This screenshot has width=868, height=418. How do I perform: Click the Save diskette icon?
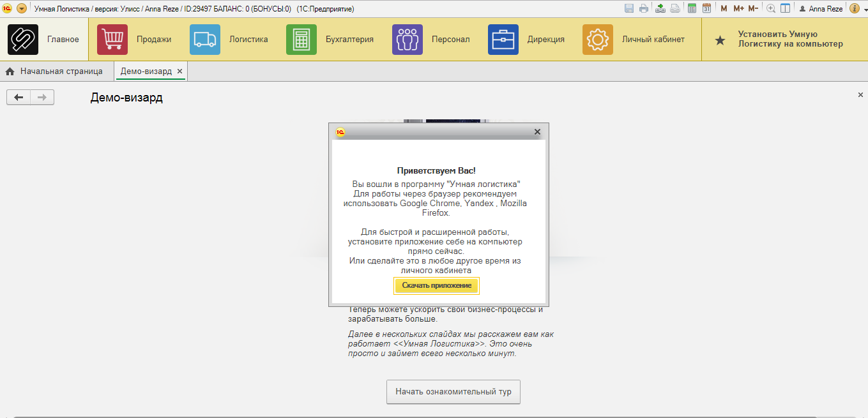tap(629, 8)
